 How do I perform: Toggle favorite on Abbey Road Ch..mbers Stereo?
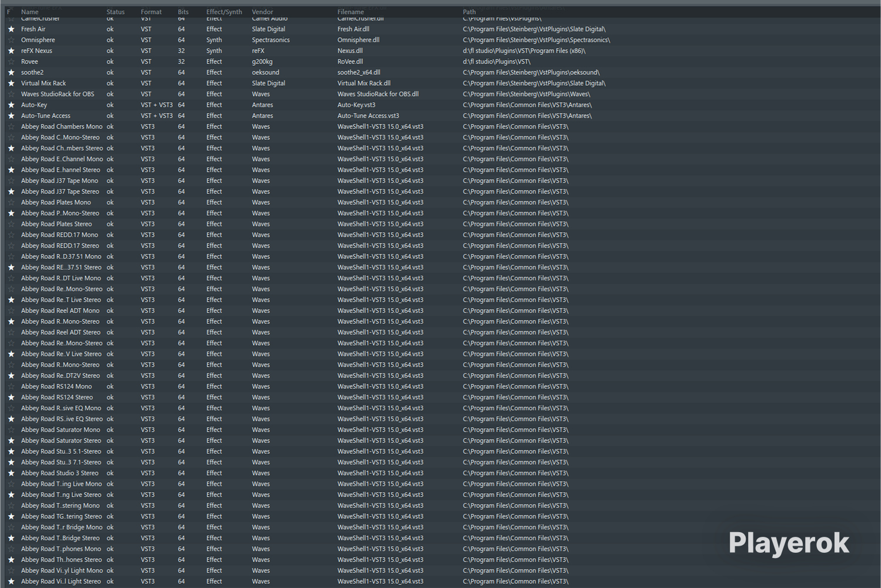(x=11, y=148)
